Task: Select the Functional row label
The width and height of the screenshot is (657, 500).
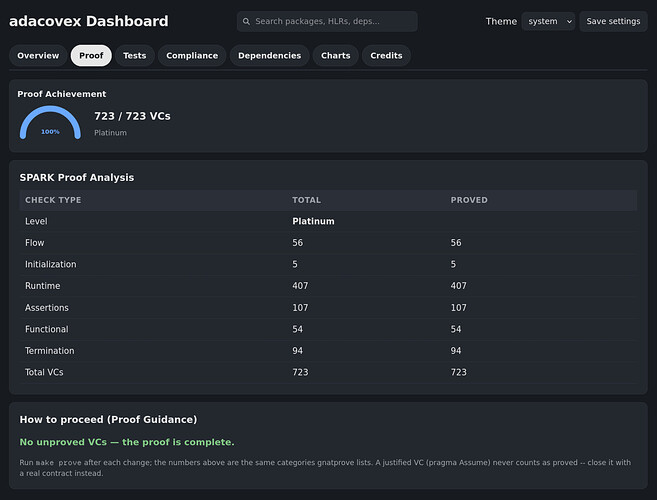Action: point(47,329)
